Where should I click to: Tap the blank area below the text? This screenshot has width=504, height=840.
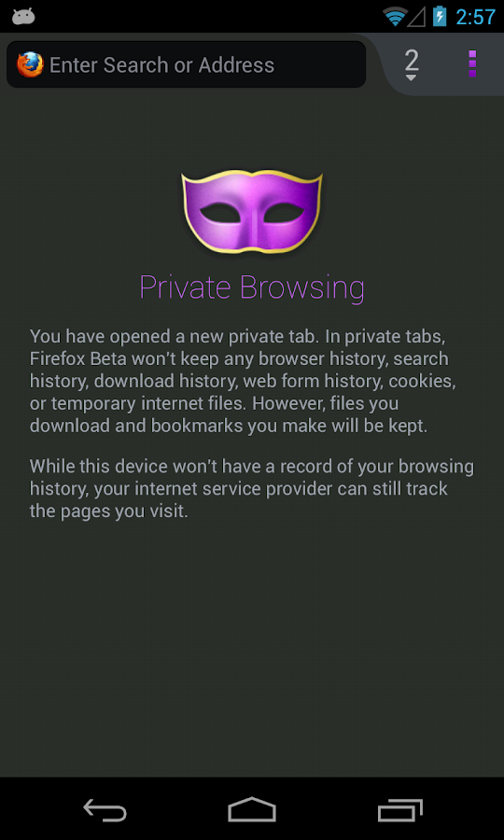pyautogui.click(x=252, y=649)
